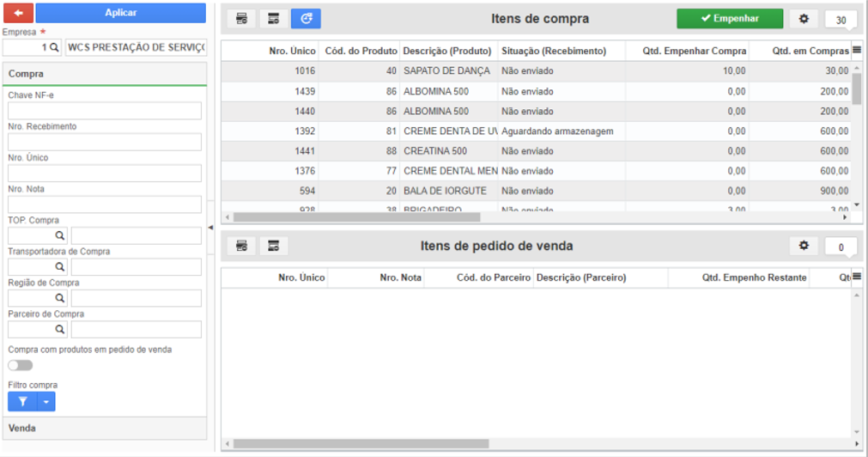The width and height of the screenshot is (868, 457).
Task: Click the Parceiro de Compra search icon
Action: coord(60,330)
